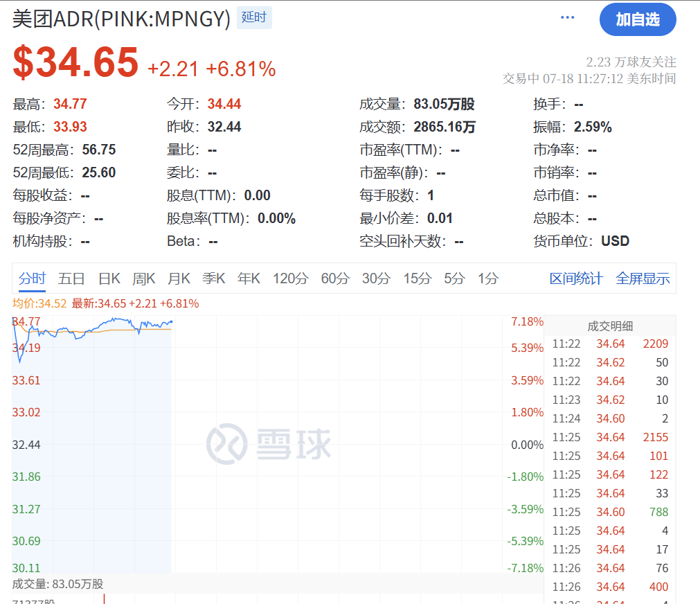This screenshot has width=700, height=604.
Task: Enter 全屏显示 fullscreen chart mode
Action: coord(643,279)
